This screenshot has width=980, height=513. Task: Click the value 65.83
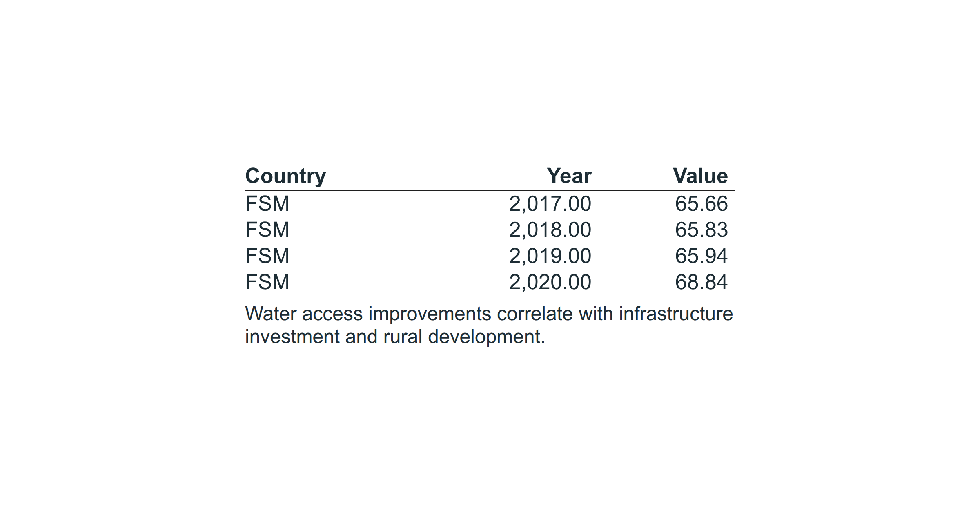point(702,230)
